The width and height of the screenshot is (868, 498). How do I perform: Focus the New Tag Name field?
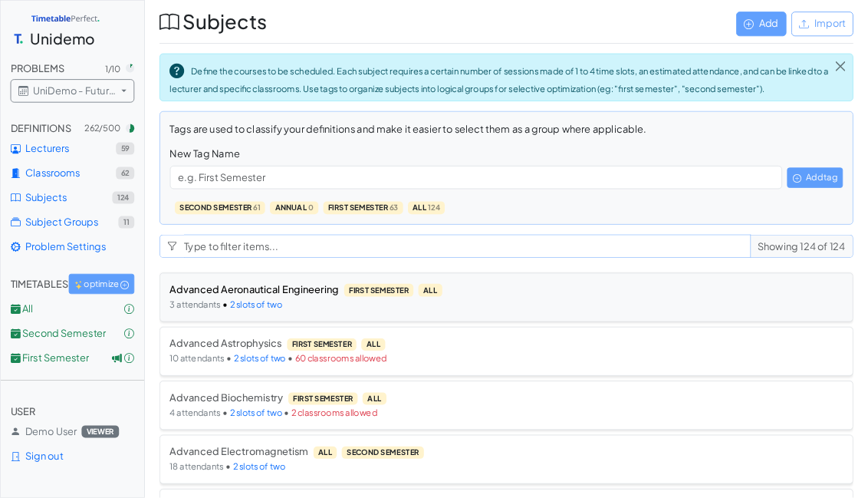[x=475, y=178]
